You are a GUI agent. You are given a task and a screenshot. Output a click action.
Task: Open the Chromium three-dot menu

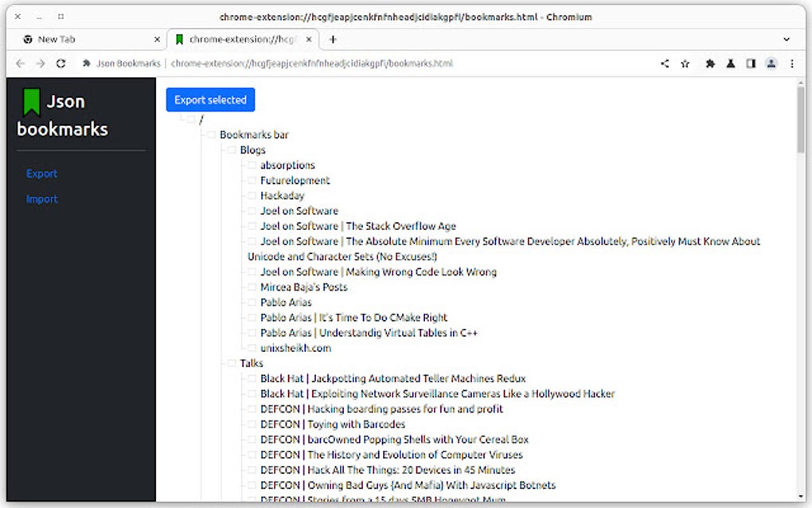pos(792,63)
